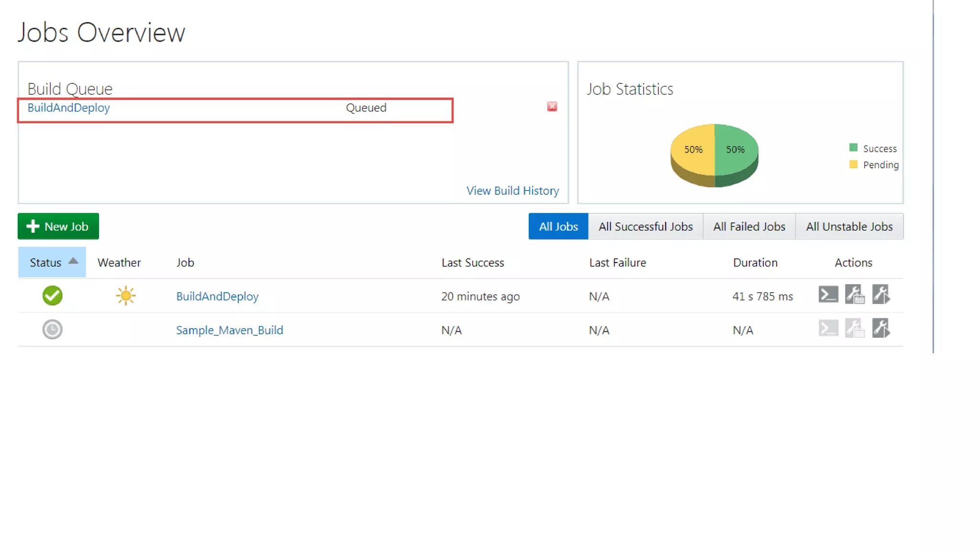Select the All Jobs tab

click(x=558, y=227)
